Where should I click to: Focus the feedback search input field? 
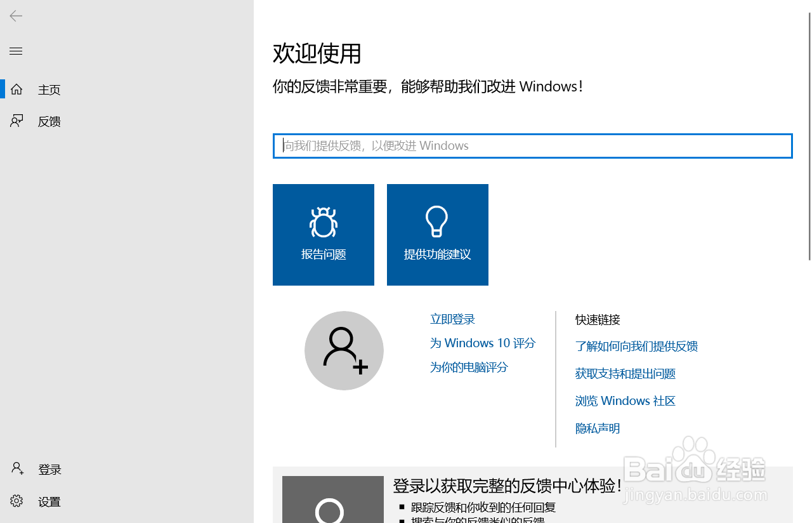pyautogui.click(x=533, y=146)
